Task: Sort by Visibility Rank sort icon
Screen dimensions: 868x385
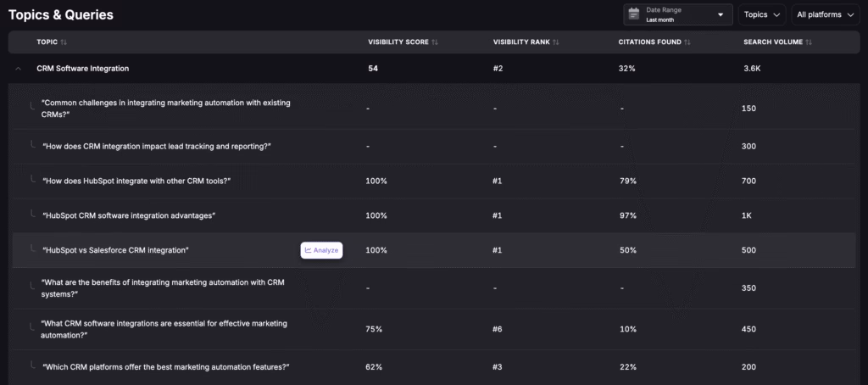Action: [x=555, y=42]
